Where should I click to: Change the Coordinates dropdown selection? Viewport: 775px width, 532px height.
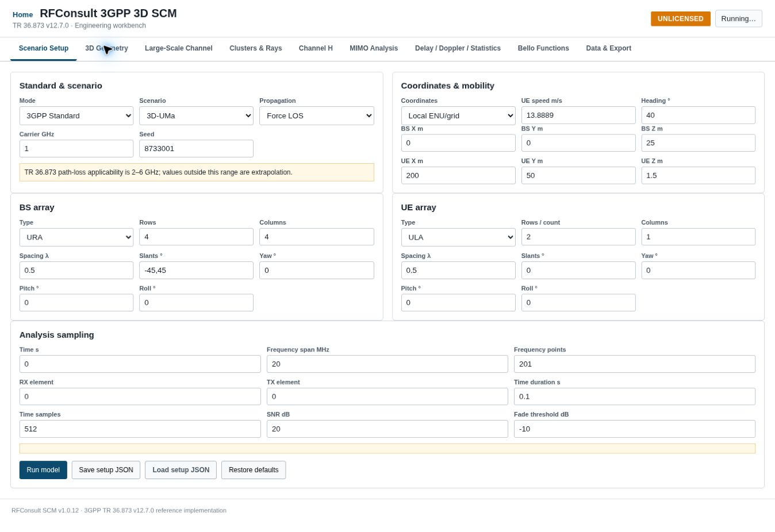[458, 115]
